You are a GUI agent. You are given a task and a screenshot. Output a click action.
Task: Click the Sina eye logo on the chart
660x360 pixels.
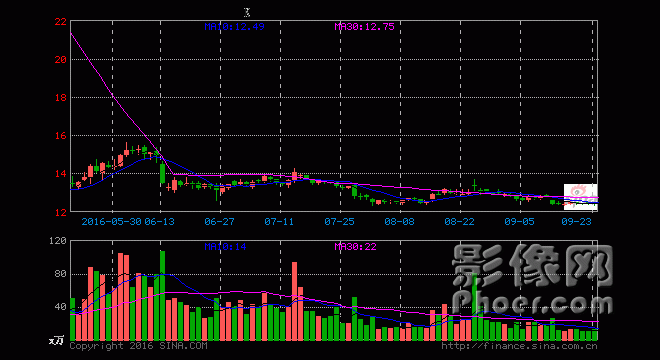[x=580, y=197]
